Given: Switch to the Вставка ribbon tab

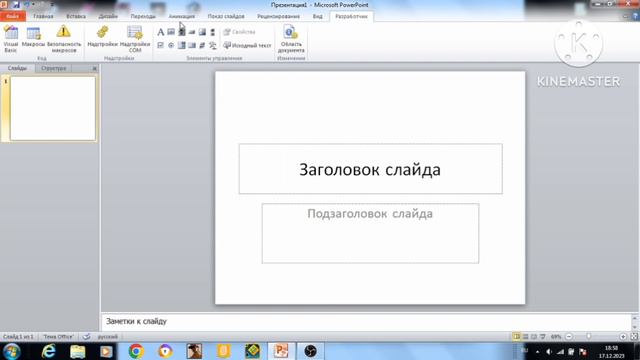Looking at the screenshot, I should point(76,16).
